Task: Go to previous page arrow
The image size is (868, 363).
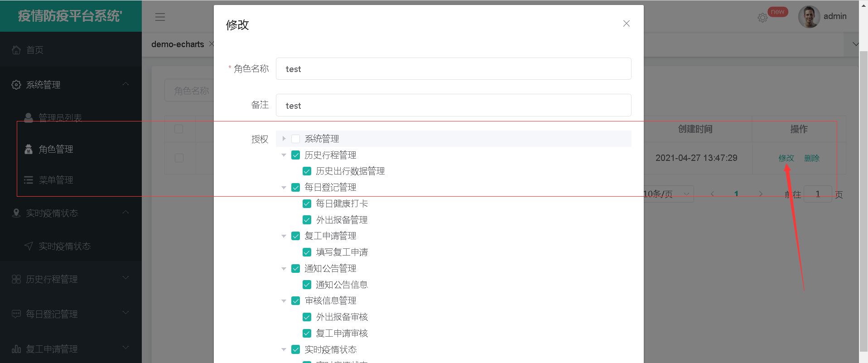Action: click(712, 194)
